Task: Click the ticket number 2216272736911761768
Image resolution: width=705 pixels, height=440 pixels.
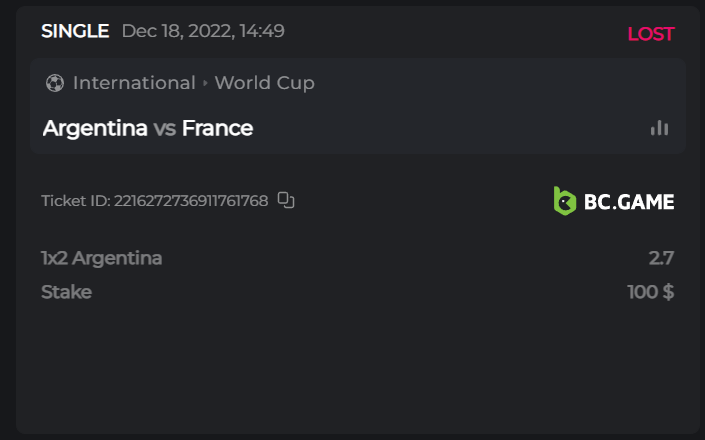Action: pyautogui.click(x=191, y=200)
